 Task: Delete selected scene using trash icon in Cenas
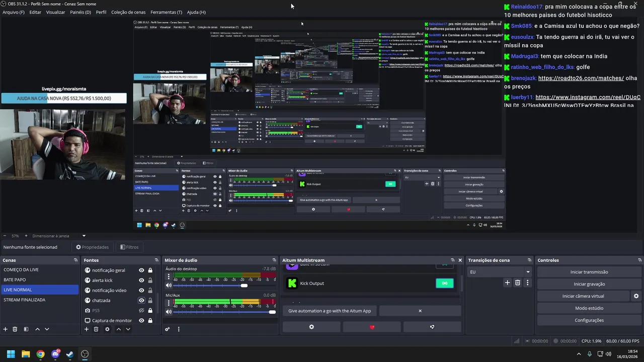15,329
